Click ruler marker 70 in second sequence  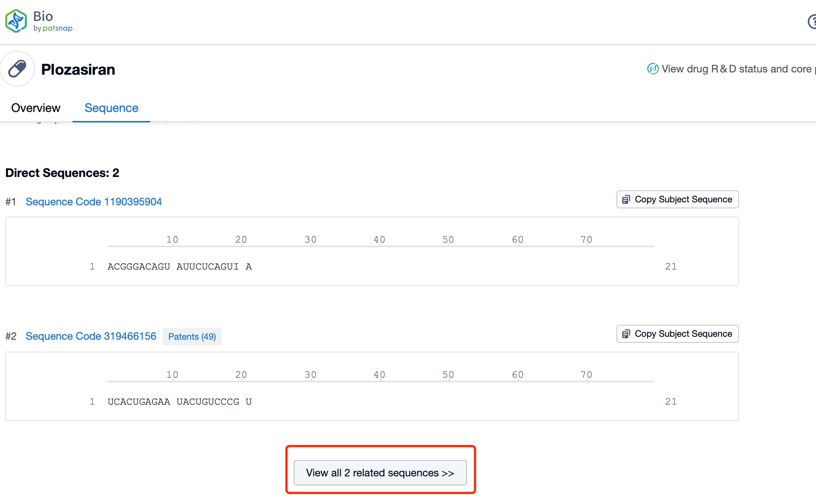[586, 375]
